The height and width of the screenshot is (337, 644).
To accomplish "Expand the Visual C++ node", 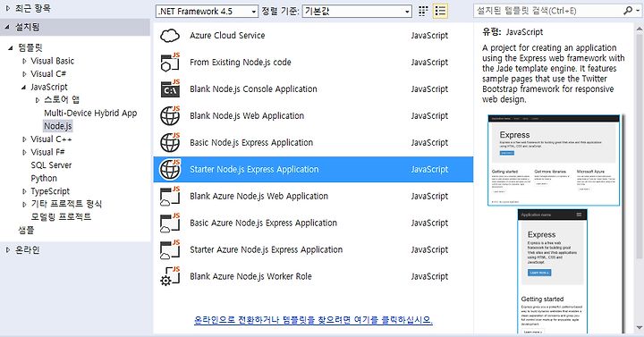I will (x=24, y=139).
